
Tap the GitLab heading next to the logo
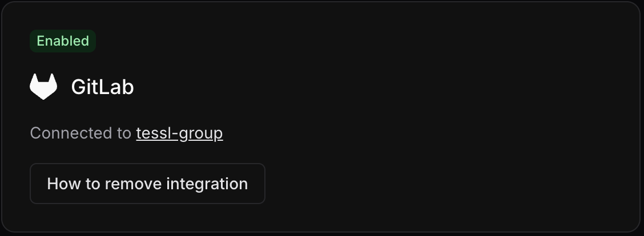[102, 87]
